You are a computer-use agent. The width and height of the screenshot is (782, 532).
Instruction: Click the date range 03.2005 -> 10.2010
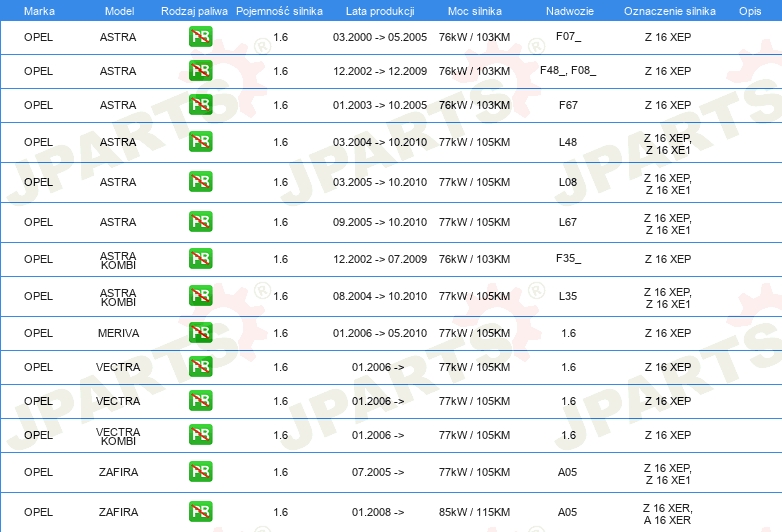tap(380, 182)
